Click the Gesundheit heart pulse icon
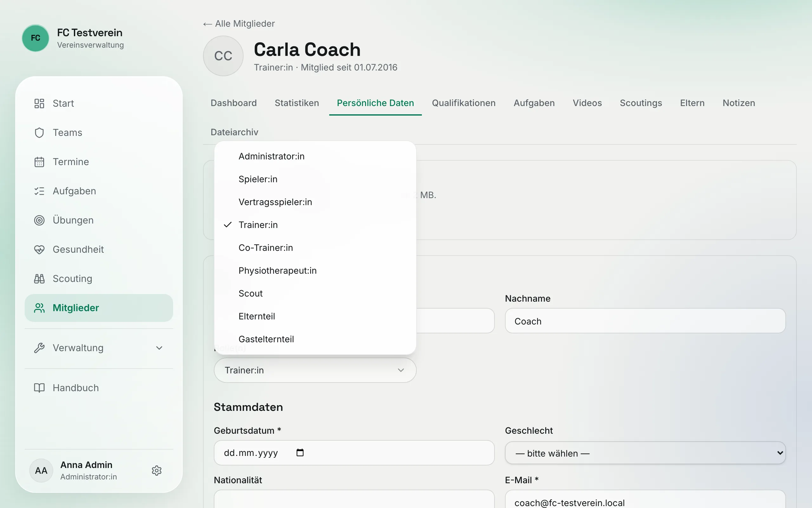The height and width of the screenshot is (508, 812). pos(39,250)
